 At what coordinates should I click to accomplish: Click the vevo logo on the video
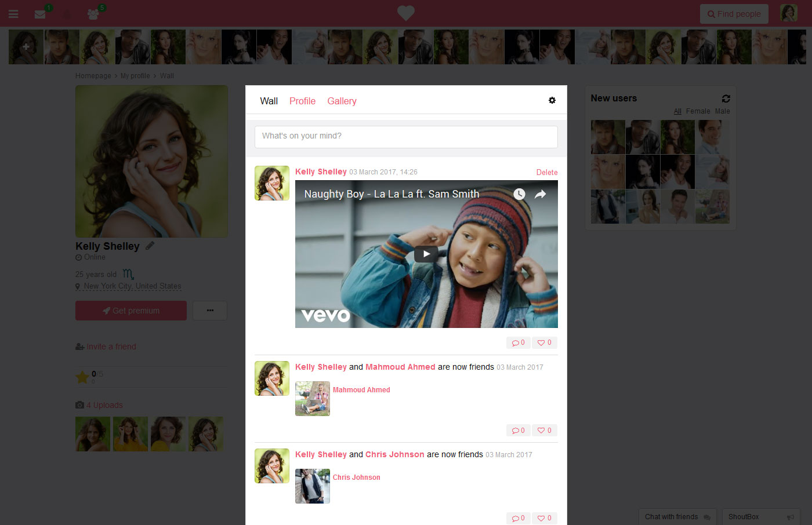(326, 316)
